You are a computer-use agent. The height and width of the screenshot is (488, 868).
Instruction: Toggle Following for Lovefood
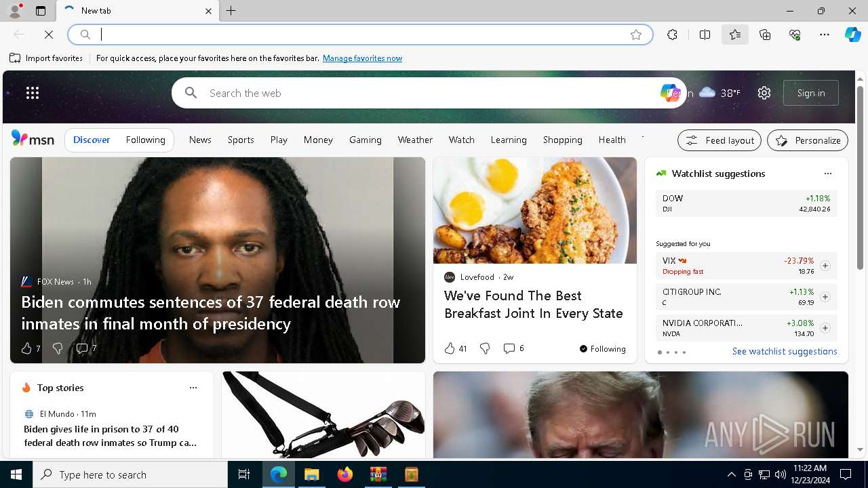(x=603, y=349)
